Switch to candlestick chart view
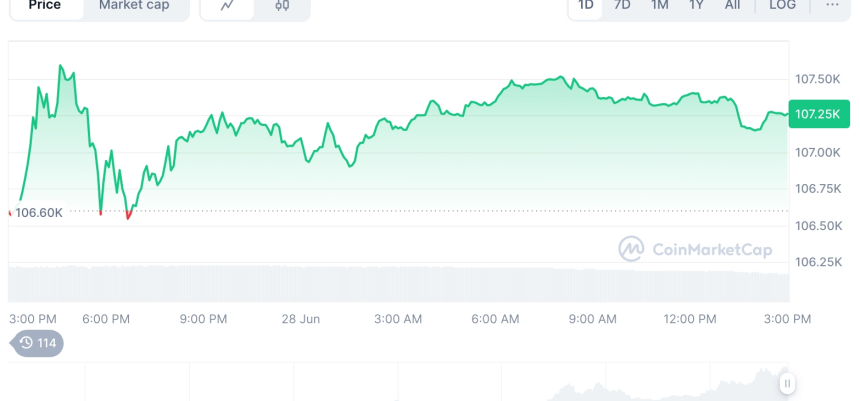 click(x=282, y=5)
